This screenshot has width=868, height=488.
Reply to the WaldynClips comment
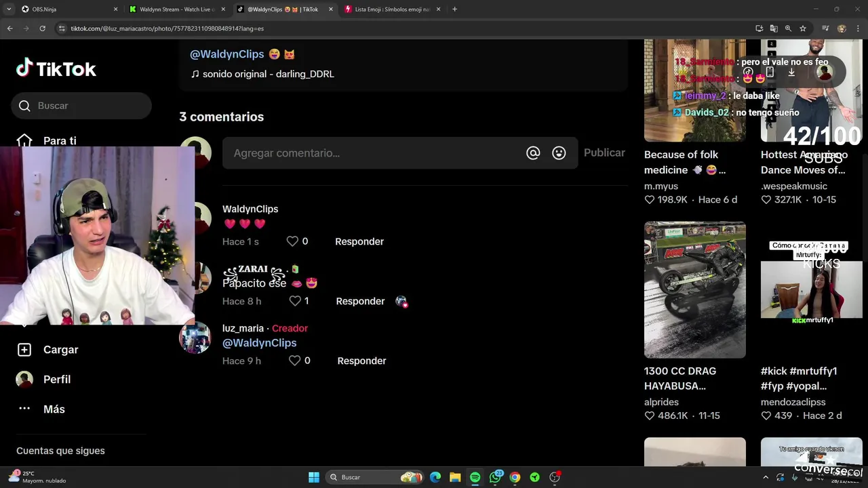tap(359, 241)
